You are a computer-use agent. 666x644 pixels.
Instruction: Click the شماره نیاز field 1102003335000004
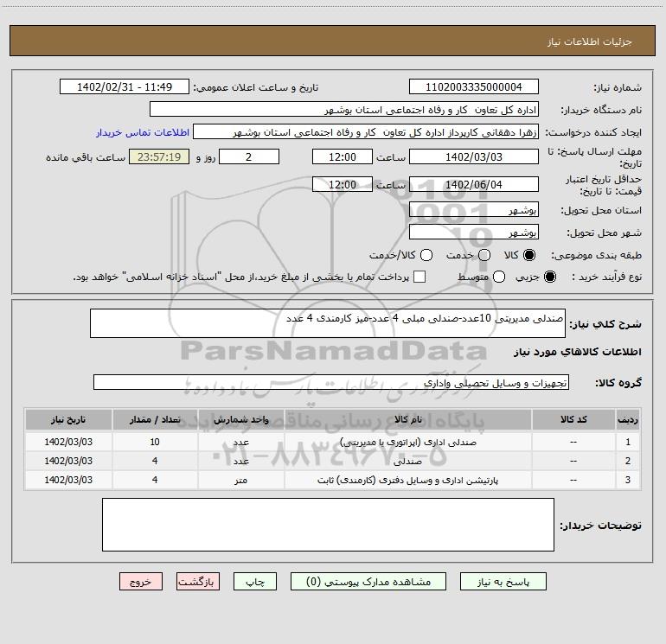coord(474,86)
